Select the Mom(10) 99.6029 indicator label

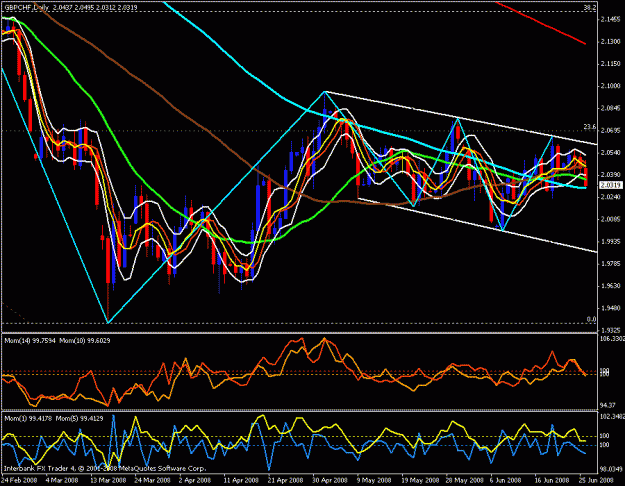click(85, 340)
